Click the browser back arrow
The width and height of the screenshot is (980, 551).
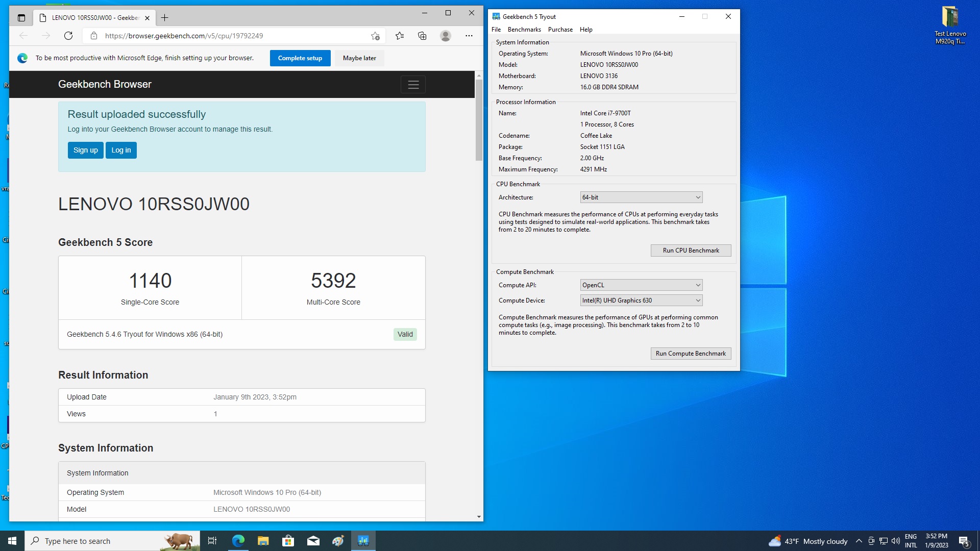click(23, 36)
